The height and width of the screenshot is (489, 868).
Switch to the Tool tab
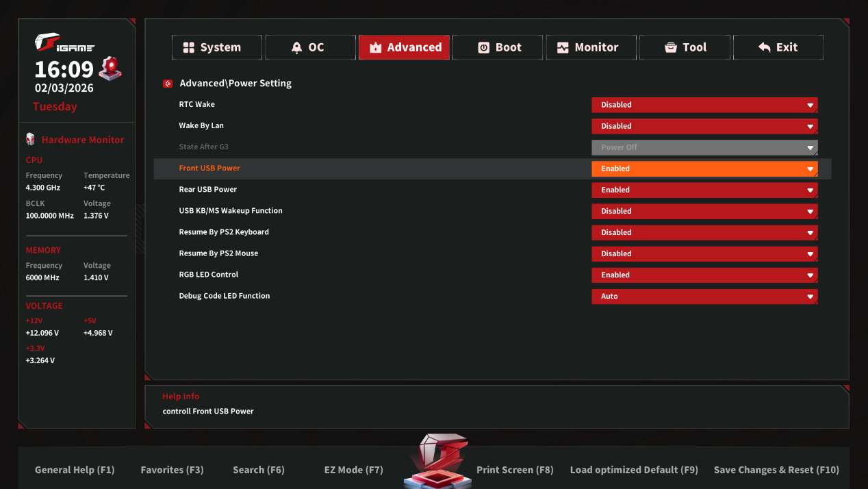coord(685,47)
